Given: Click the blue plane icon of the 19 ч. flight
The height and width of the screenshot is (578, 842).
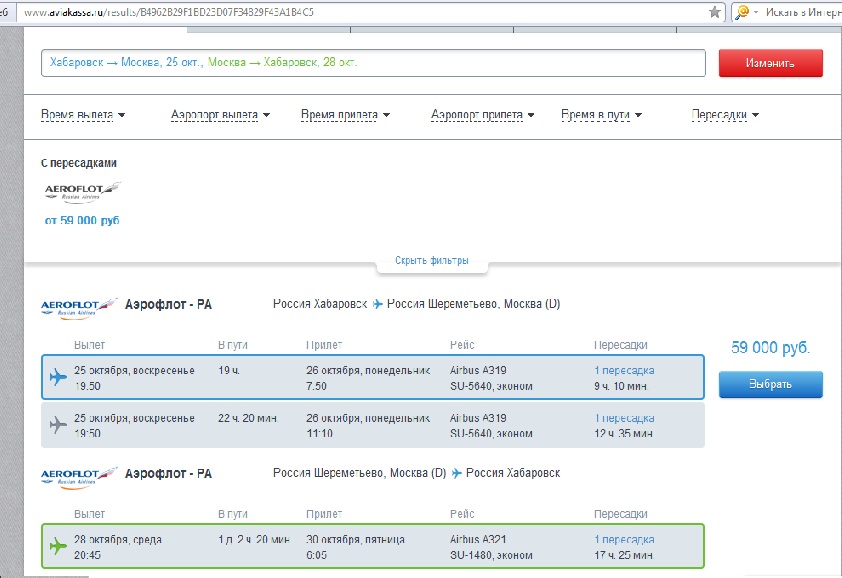Looking at the screenshot, I should [58, 377].
